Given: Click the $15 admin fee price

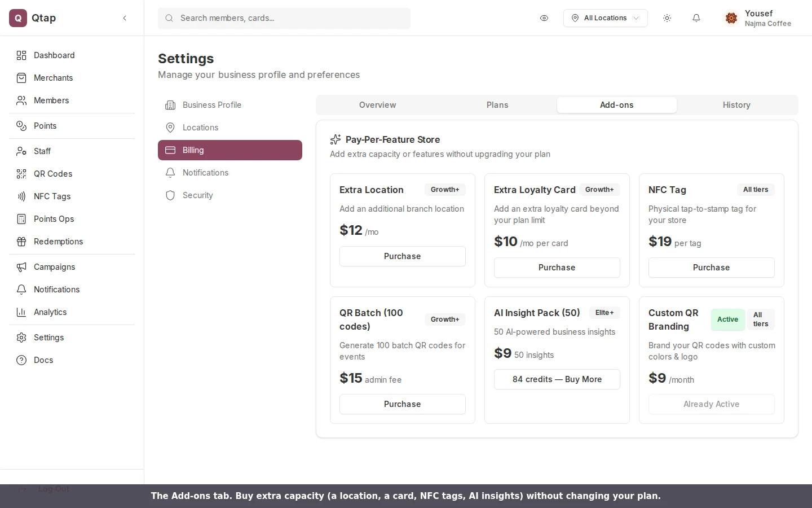Looking at the screenshot, I should click(370, 378).
